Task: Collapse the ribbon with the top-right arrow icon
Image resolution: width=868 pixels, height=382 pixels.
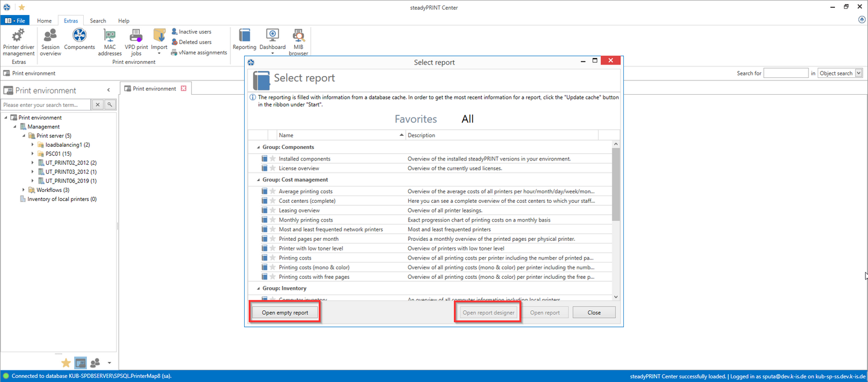Action: pos(862,20)
